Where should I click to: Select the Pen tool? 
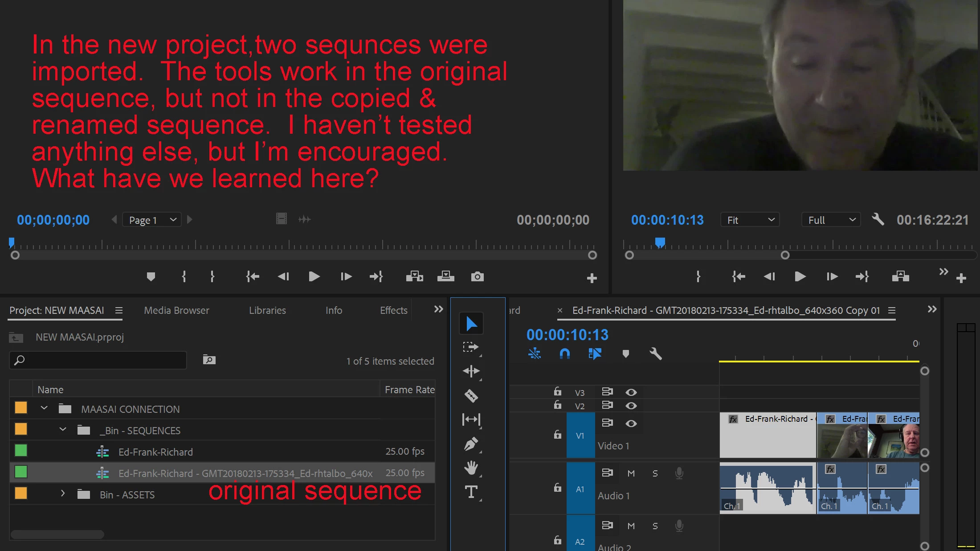471,444
